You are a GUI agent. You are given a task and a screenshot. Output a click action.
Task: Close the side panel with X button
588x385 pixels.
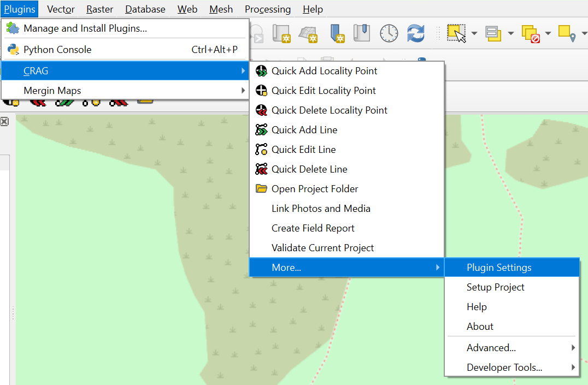pos(4,121)
